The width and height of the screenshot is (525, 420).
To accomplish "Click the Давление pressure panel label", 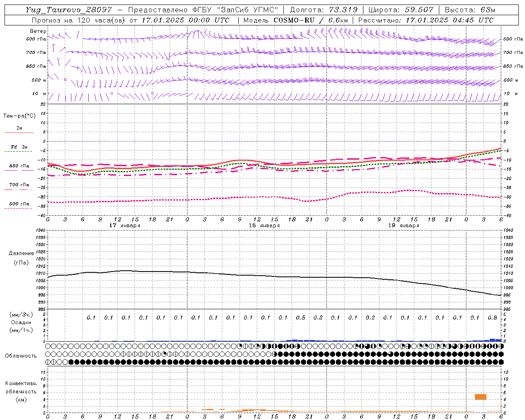I will 21,253.
